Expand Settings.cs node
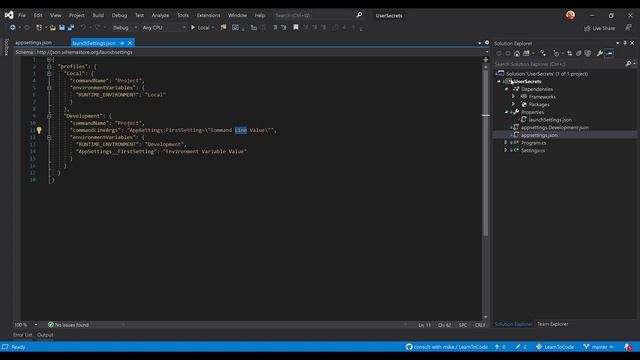This screenshot has width=640, height=360. 506,150
